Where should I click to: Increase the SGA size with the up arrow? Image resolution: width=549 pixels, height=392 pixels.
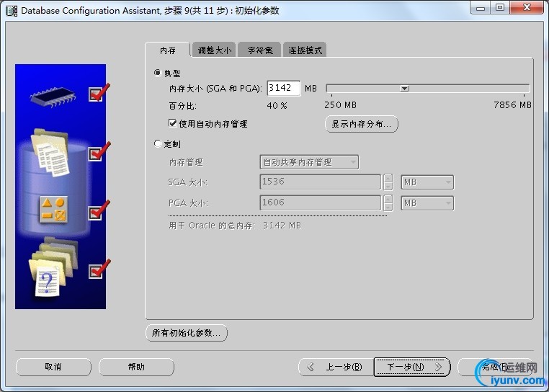pyautogui.click(x=388, y=178)
